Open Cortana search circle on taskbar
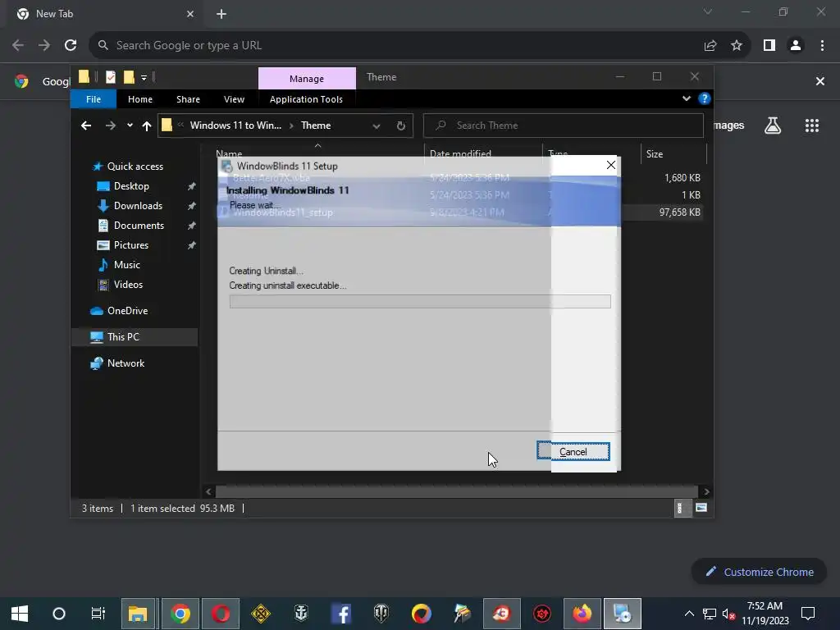 [x=59, y=614]
